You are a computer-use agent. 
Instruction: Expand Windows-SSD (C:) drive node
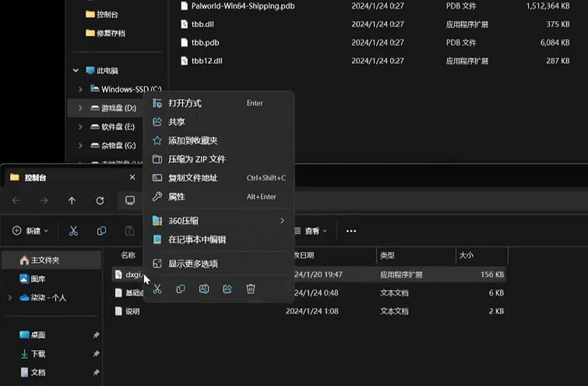point(80,90)
